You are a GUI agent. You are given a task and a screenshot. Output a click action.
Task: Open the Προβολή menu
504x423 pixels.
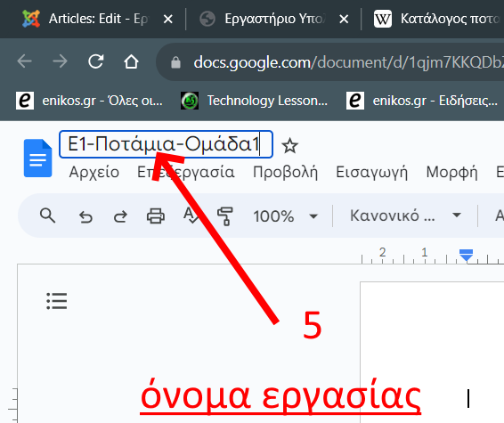(285, 172)
